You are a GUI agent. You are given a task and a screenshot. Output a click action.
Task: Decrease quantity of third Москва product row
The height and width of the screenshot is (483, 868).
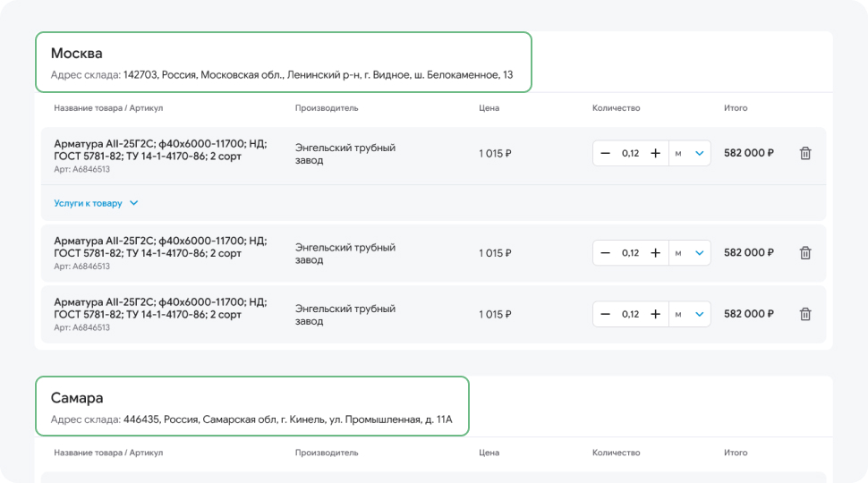(605, 314)
